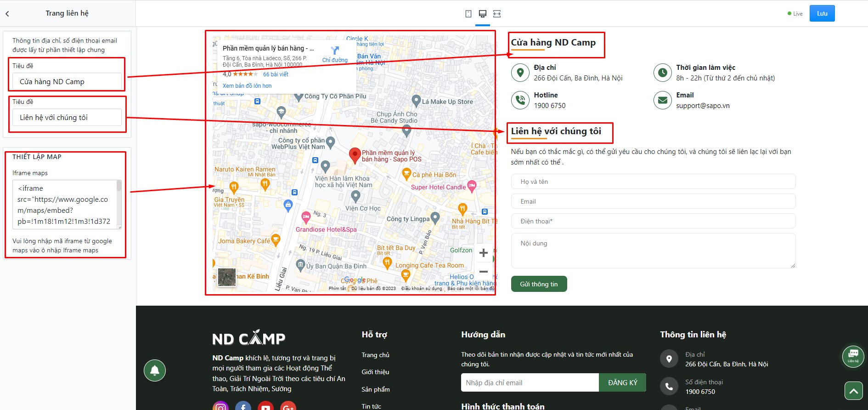Image resolution: width=868 pixels, height=410 pixels.
Task: Open the map 'Điều khoản sử dụng' link
Action: click(x=422, y=289)
